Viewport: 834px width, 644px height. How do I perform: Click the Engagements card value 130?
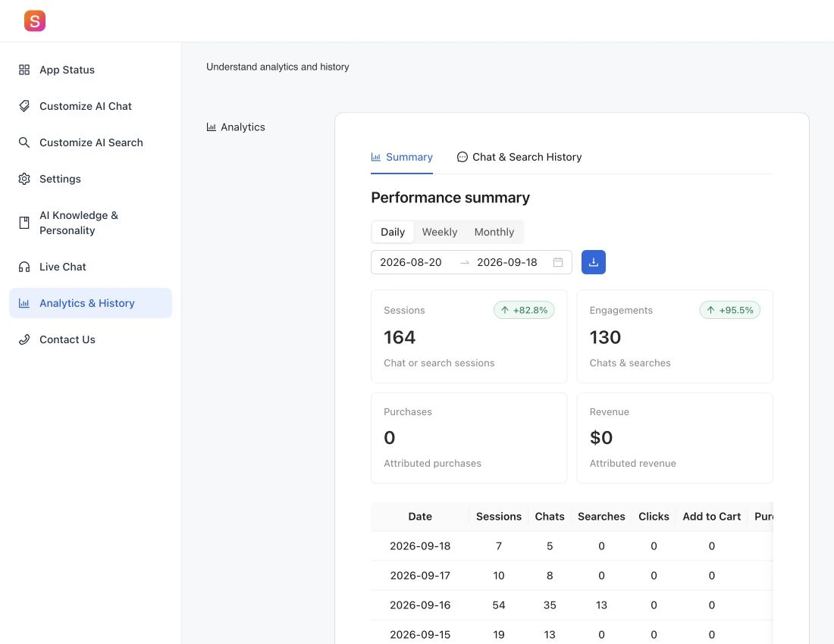click(605, 337)
